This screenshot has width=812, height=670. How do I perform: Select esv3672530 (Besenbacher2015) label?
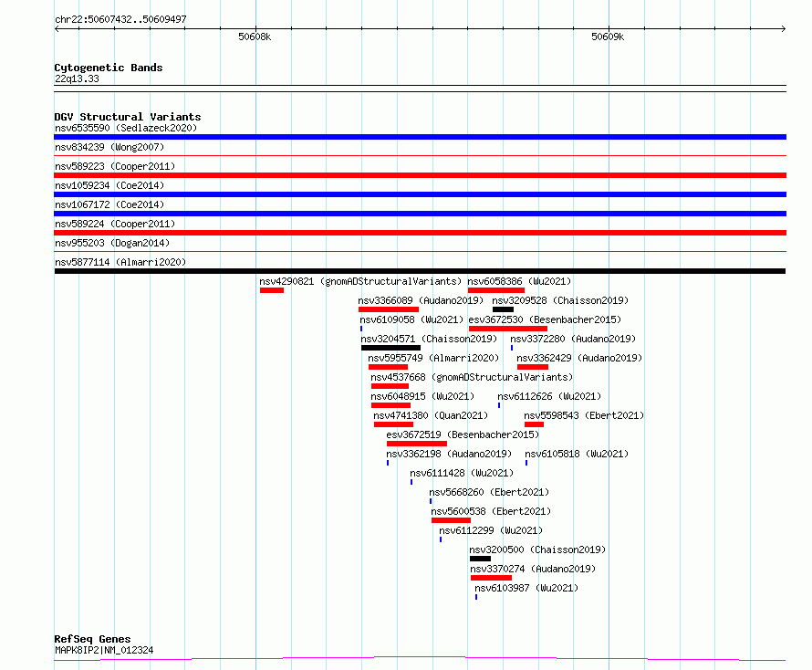coord(545,319)
